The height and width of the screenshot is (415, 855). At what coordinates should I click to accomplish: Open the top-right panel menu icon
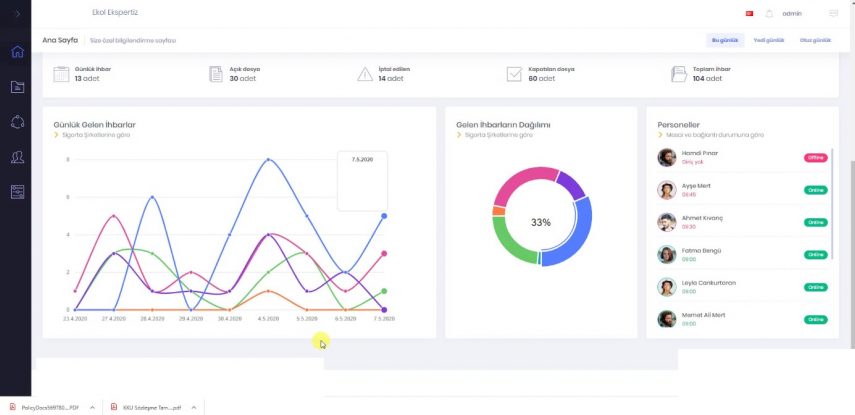coord(834,14)
